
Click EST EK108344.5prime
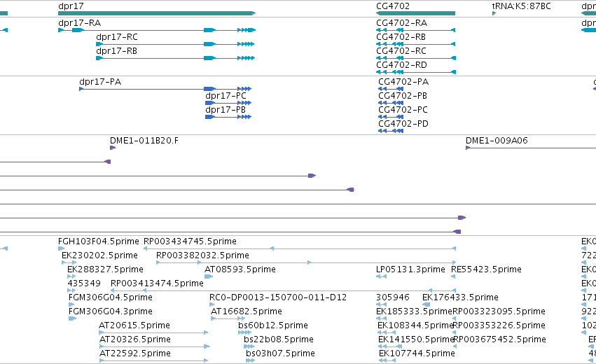(x=387, y=332)
